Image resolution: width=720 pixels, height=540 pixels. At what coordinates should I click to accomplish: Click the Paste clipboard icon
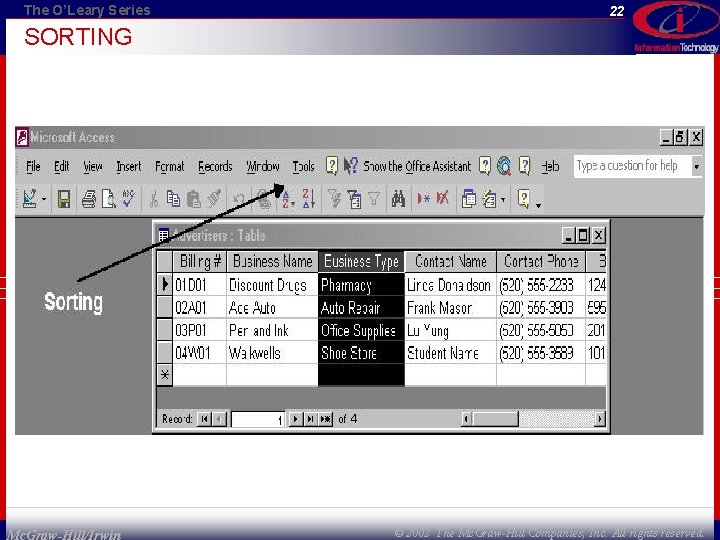pos(194,199)
